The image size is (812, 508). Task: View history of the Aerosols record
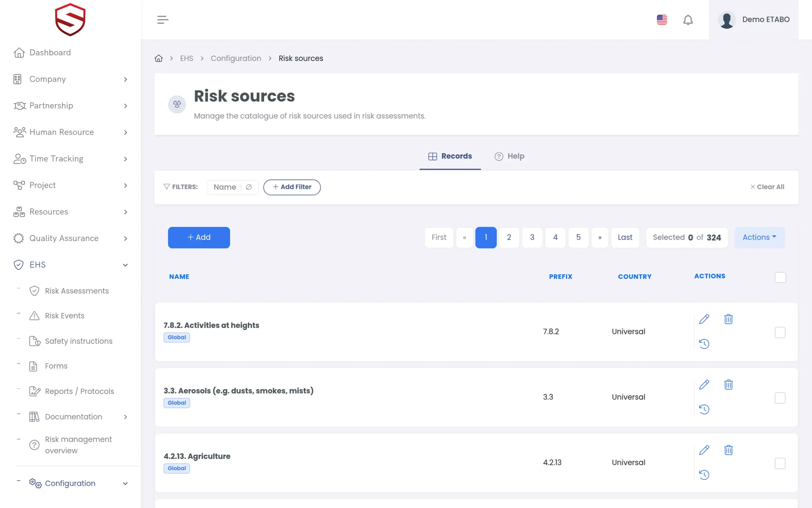pyautogui.click(x=704, y=409)
